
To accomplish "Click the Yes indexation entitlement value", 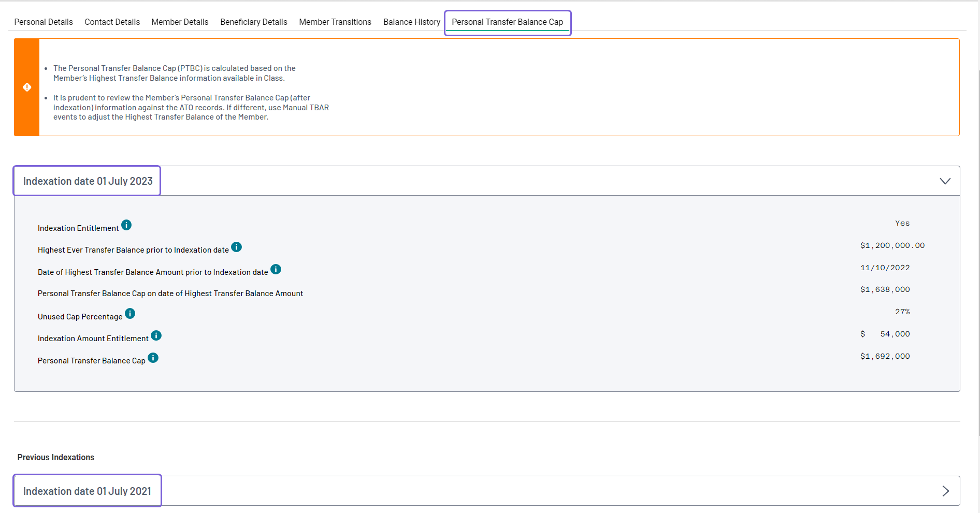I will pos(902,223).
